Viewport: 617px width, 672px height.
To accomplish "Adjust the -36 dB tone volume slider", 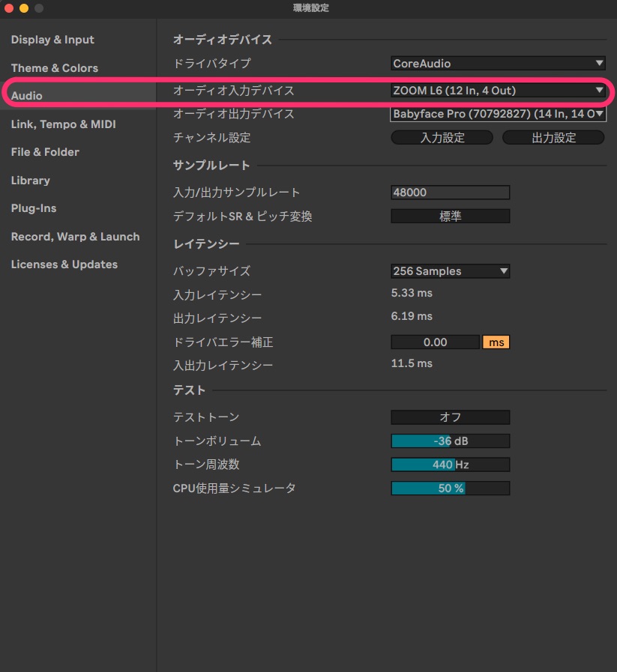I will point(450,441).
